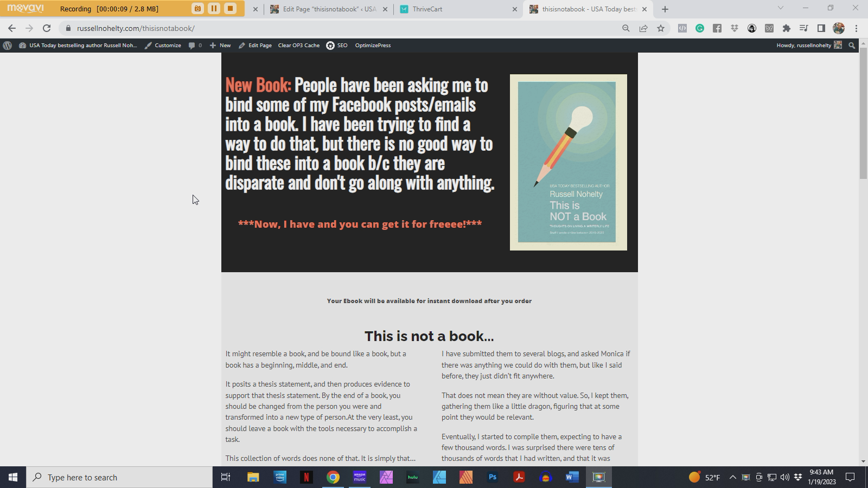Open the OptimizePress admin menu
This screenshot has height=488, width=868.
click(x=372, y=46)
